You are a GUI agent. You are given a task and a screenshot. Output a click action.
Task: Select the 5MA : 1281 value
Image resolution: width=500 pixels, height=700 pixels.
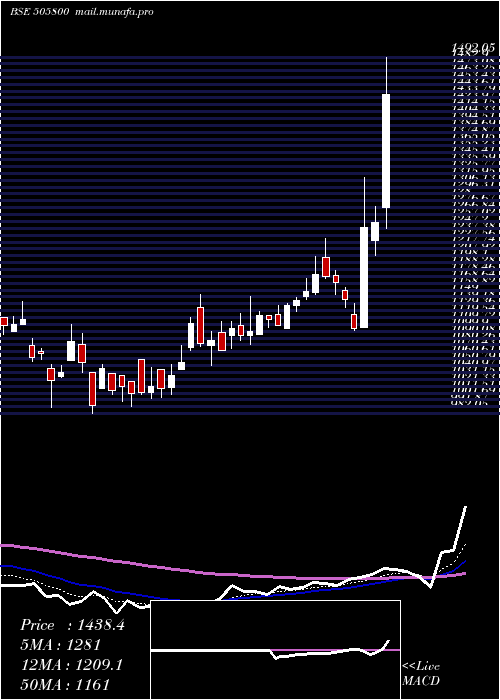(60, 645)
